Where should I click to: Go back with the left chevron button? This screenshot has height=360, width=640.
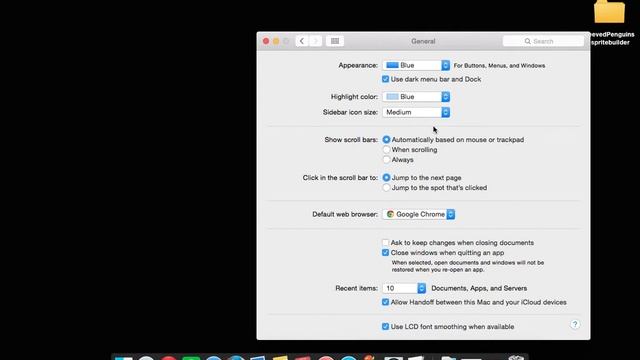[302, 41]
